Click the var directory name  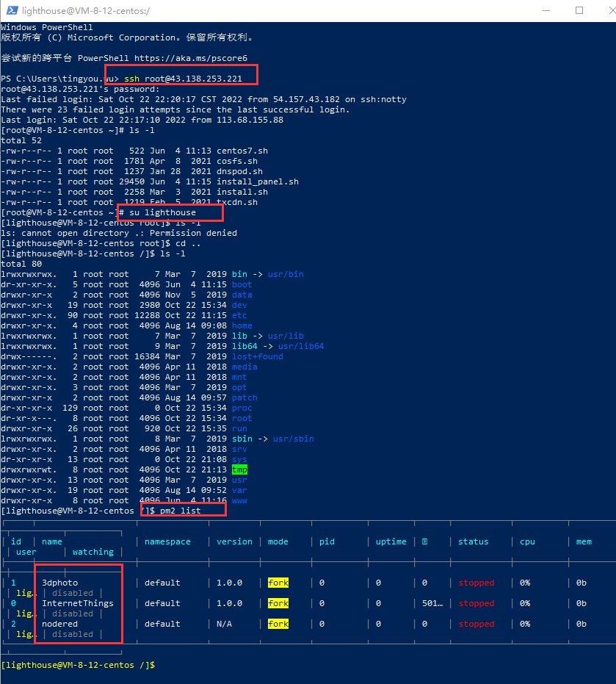pos(239,490)
